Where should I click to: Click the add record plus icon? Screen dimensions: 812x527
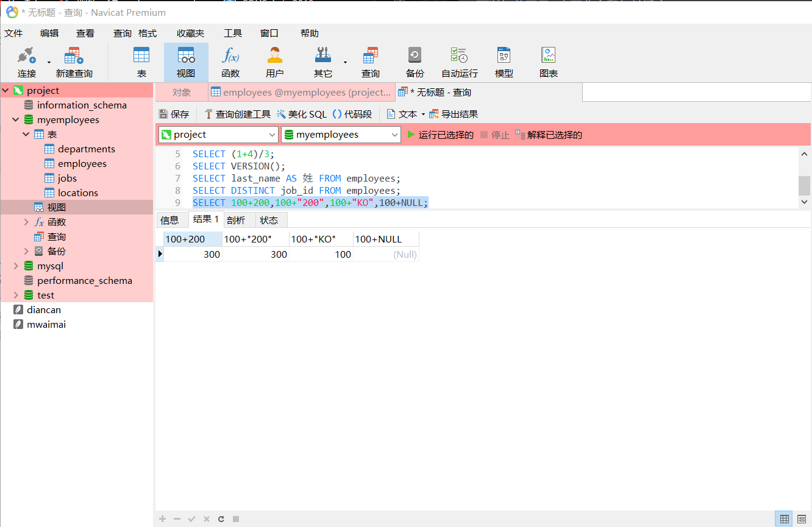pos(162,519)
